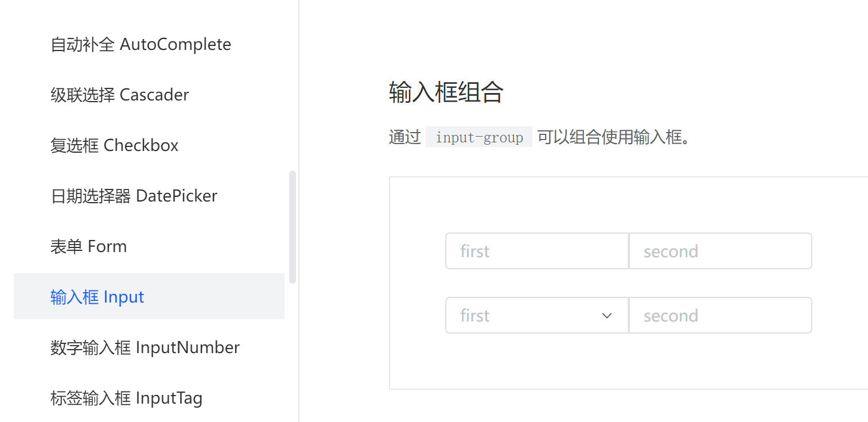Image resolution: width=868 pixels, height=422 pixels.
Task: Open 标签输入框 InputTag in sidebar
Action: 126,398
